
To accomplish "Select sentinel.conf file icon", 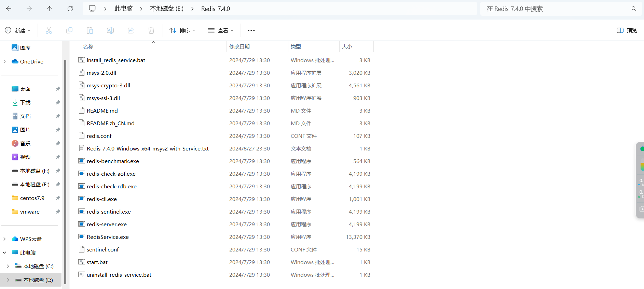I will (x=82, y=249).
